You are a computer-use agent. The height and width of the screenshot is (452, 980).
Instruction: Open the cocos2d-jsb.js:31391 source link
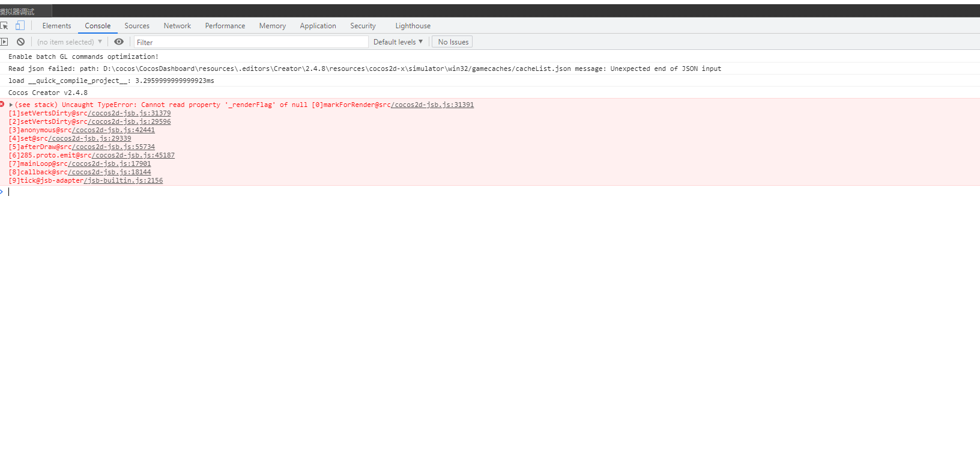pyautogui.click(x=432, y=105)
